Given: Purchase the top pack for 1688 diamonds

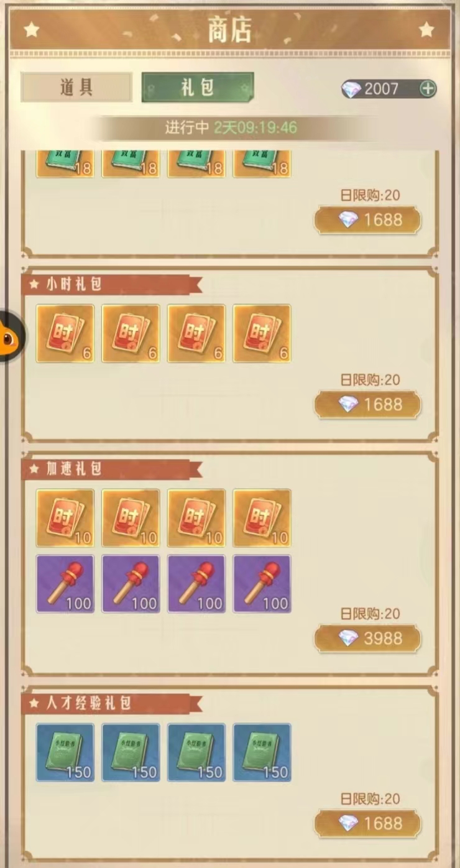Looking at the screenshot, I should point(367,220).
